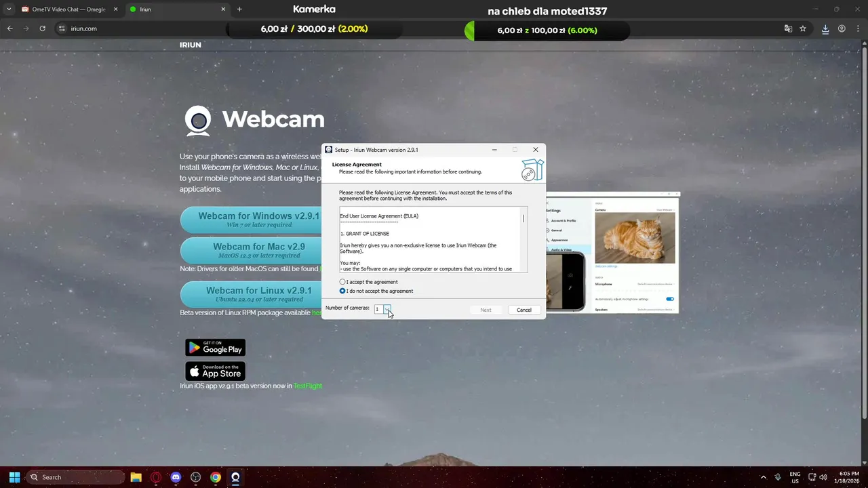Click the "1. GRANT OF LICENSE" heading

(x=365, y=234)
